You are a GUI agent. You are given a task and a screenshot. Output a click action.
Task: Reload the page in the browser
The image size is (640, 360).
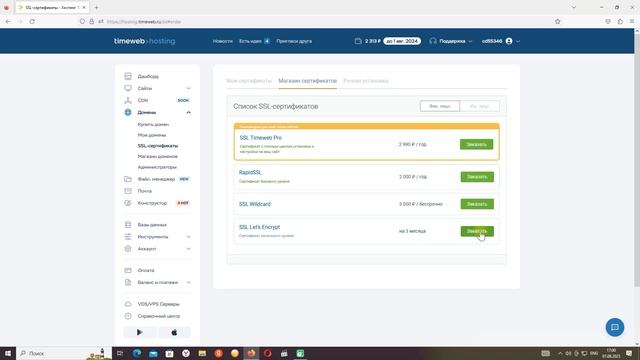(x=32, y=22)
